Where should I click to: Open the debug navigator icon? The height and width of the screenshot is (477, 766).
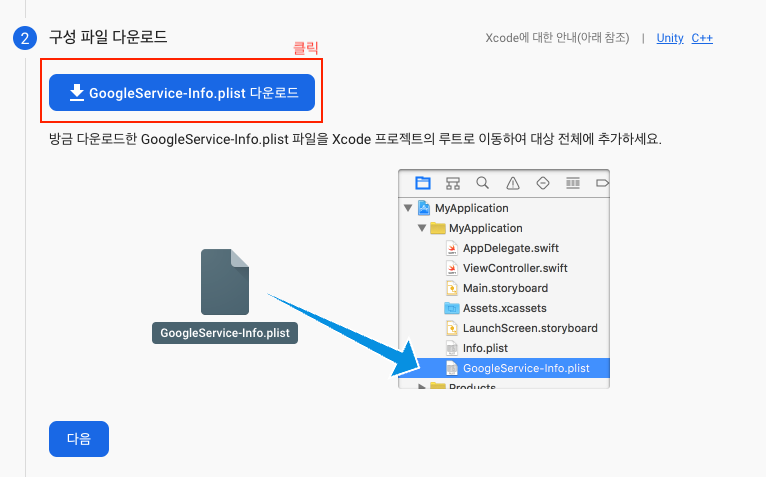point(573,183)
